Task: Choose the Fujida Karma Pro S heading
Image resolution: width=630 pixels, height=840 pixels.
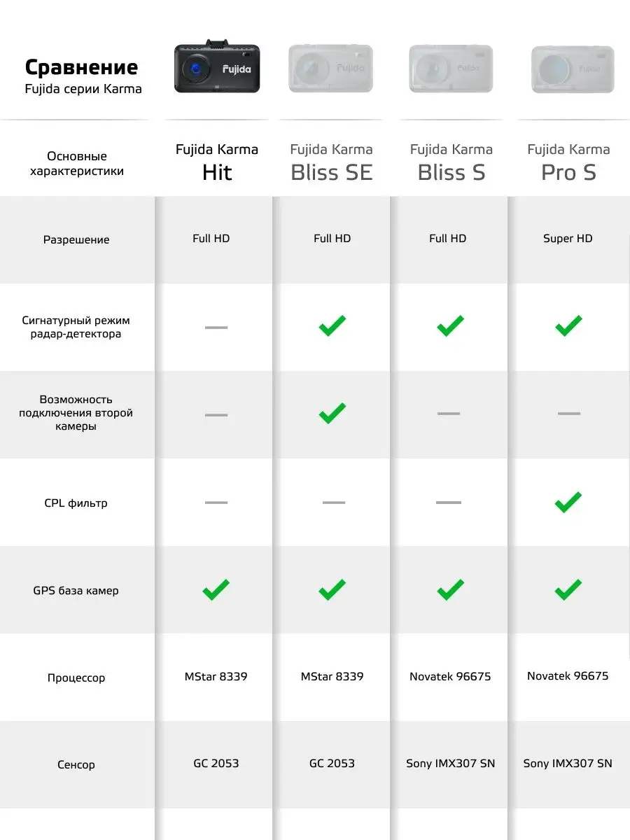Action: [568, 162]
